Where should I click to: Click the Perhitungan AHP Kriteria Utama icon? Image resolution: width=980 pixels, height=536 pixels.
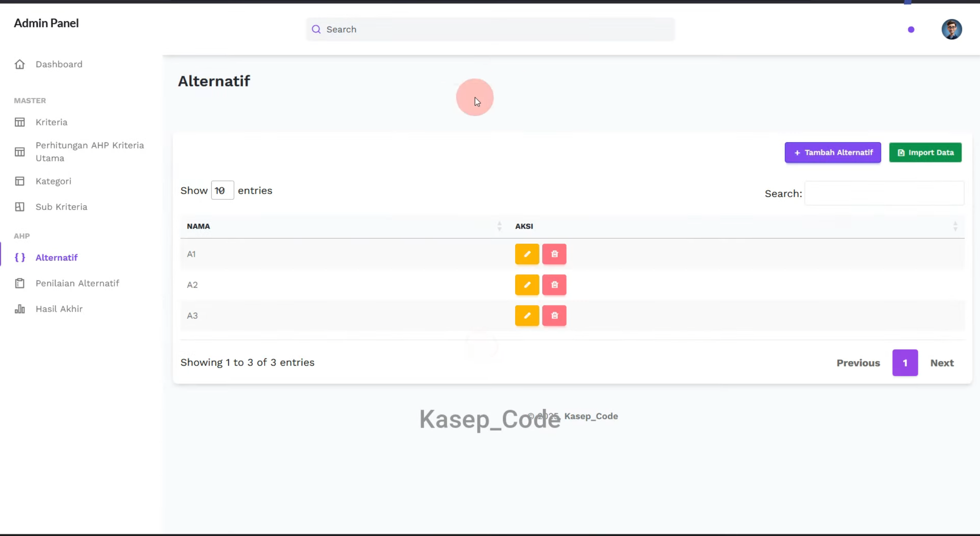pos(20,152)
